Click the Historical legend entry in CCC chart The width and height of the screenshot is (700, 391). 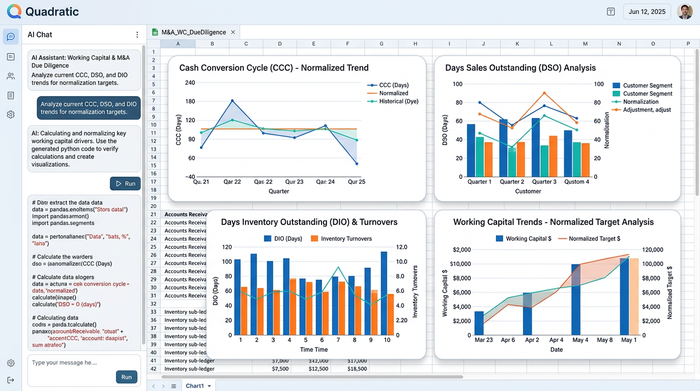pos(393,101)
